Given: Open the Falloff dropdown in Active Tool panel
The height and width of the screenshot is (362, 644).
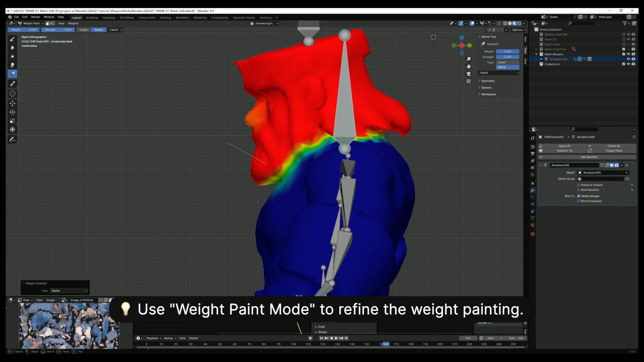Looking at the screenshot, I should (x=499, y=73).
